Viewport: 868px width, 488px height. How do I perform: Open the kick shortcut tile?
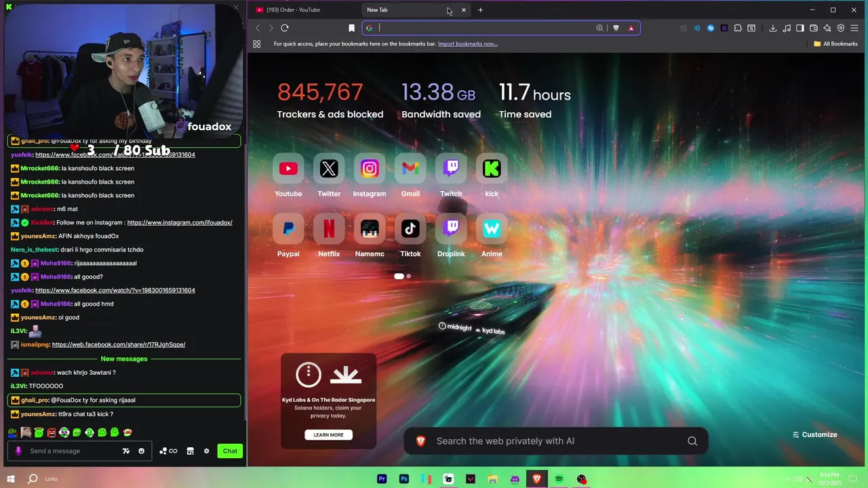coord(492,175)
